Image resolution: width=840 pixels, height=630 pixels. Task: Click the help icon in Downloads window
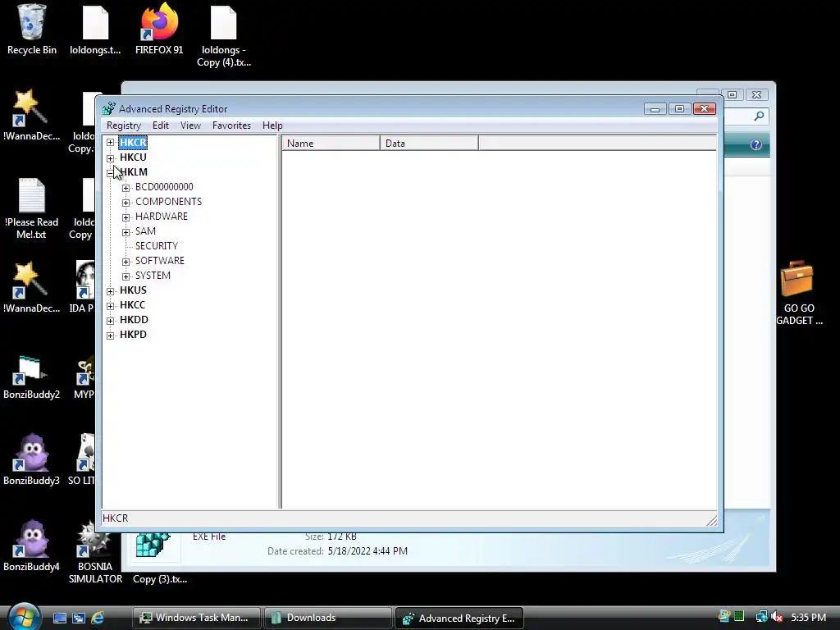pos(756,144)
